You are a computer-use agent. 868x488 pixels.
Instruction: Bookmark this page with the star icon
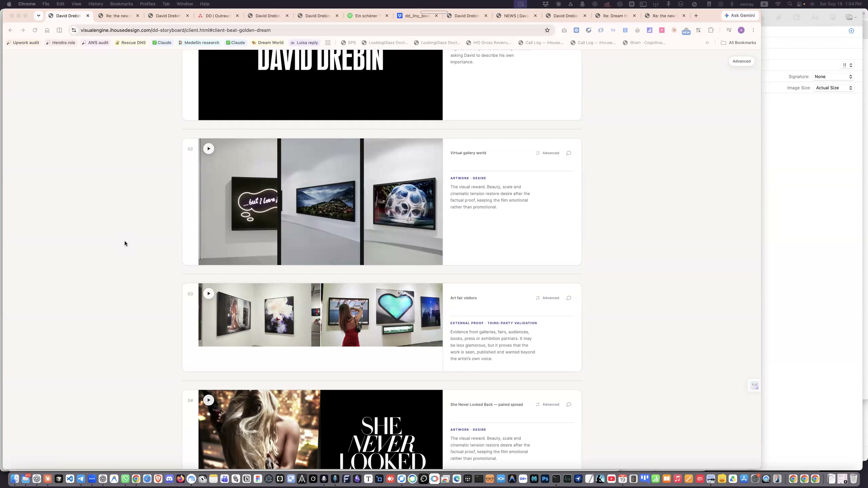(x=547, y=30)
